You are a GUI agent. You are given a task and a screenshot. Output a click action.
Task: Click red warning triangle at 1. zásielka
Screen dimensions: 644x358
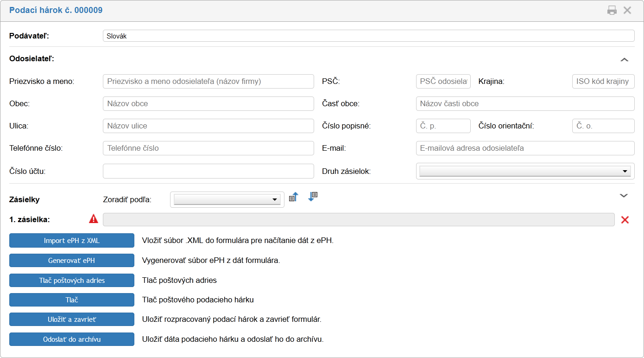coord(94,219)
